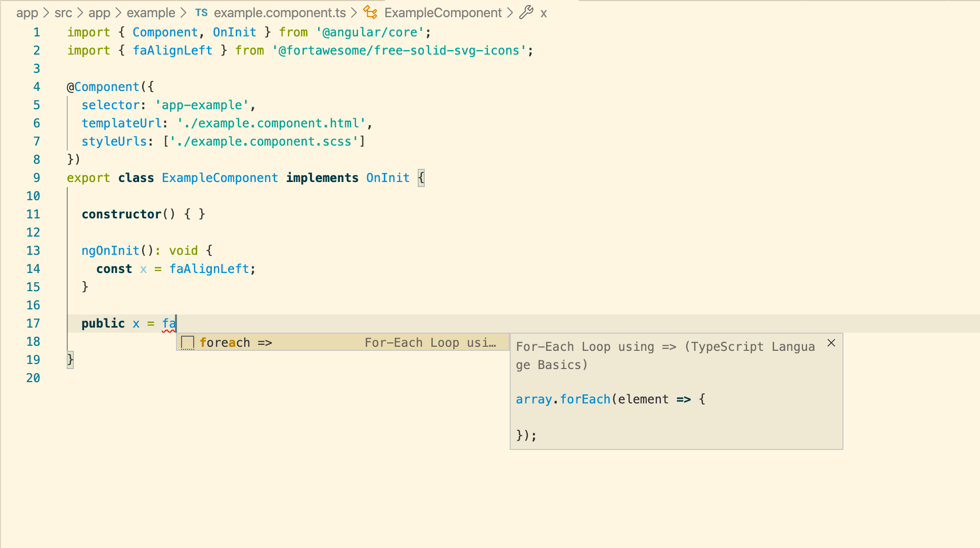Click the TypeScript file icon in breadcrumb
980x548 pixels.
[201, 13]
